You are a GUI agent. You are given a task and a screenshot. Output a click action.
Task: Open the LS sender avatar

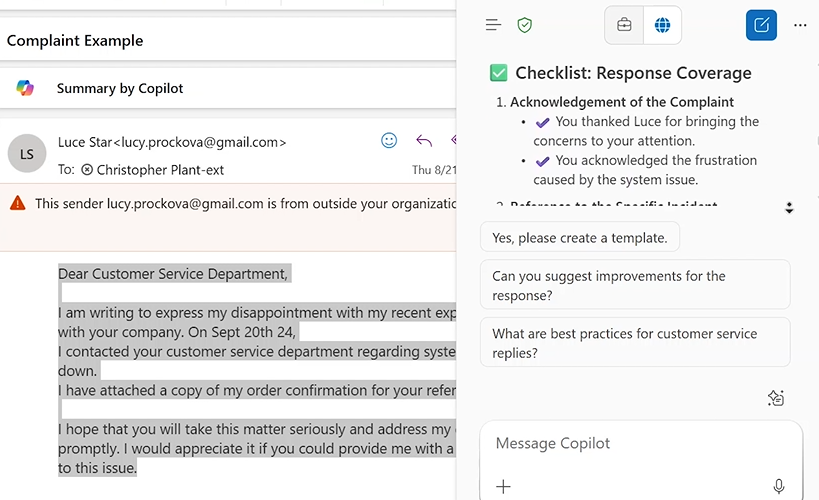click(26, 153)
